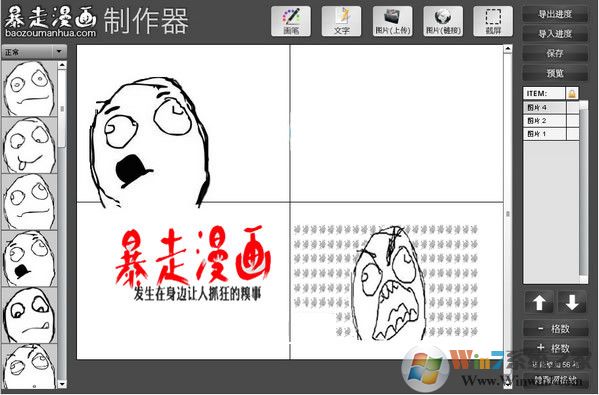The height and width of the screenshot is (395, 599).
Task: Toggle lock cell for 图片 4 row
Action: point(573,108)
